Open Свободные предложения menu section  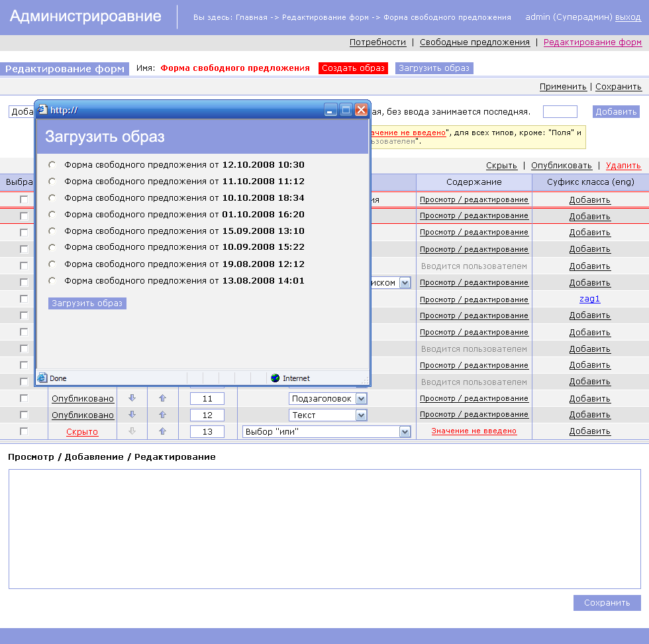coord(474,42)
